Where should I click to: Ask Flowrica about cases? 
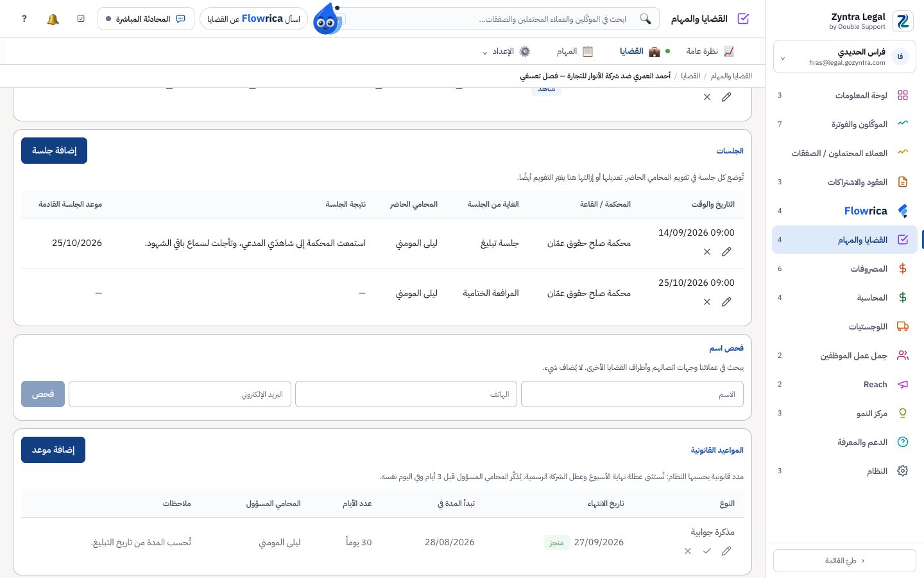253,19
